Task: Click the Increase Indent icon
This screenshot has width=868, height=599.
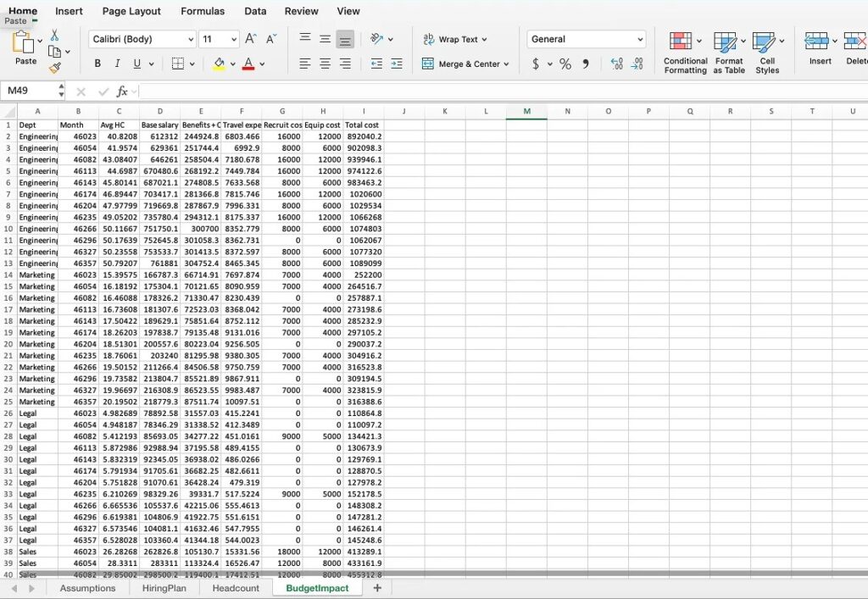Action: click(x=396, y=64)
